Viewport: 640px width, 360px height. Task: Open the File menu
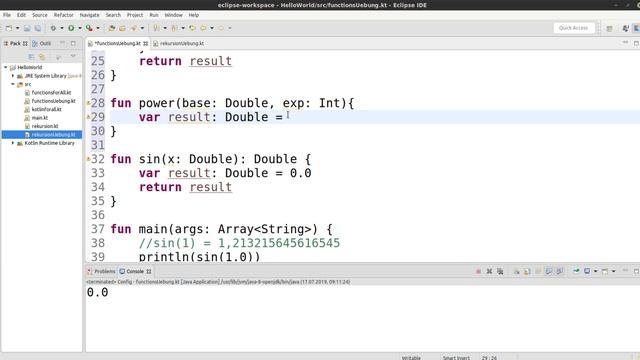click(x=7, y=15)
